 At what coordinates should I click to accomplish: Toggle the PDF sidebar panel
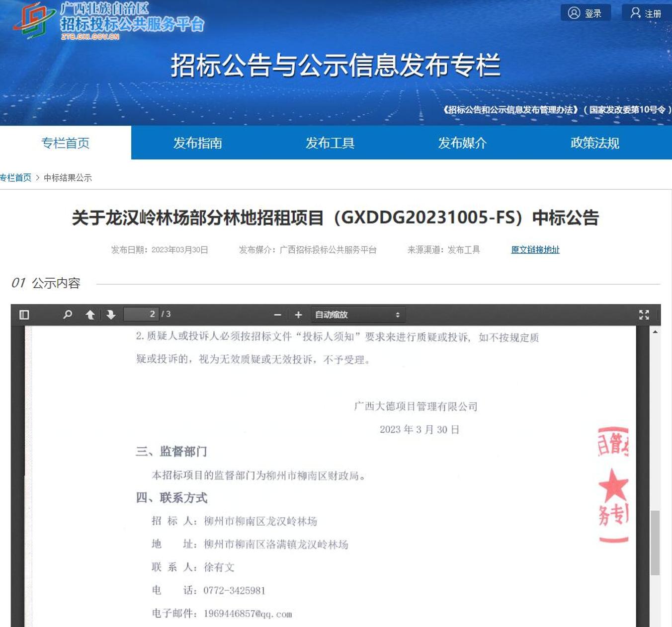(24, 314)
